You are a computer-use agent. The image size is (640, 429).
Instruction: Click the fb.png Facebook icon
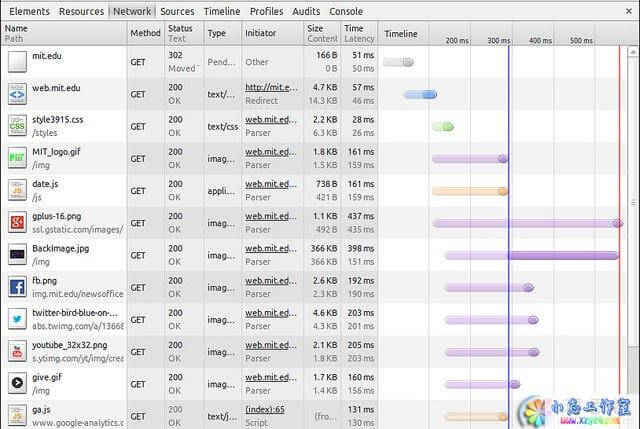tap(17, 287)
